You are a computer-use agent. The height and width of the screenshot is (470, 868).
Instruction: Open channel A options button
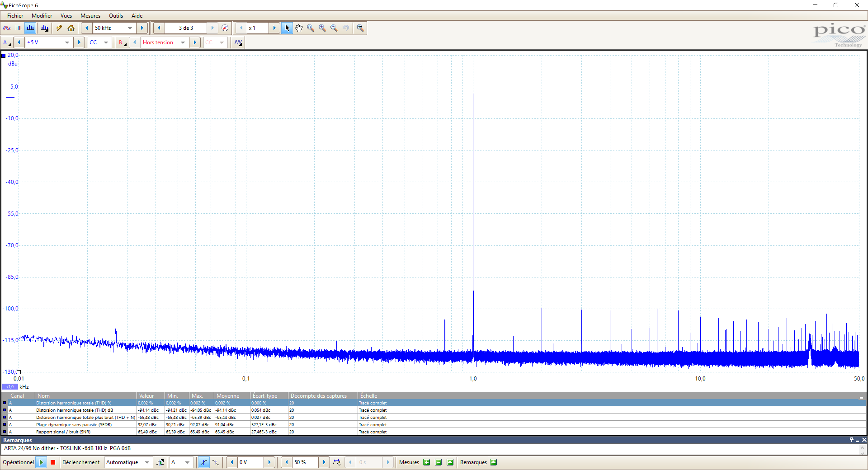(x=6, y=42)
